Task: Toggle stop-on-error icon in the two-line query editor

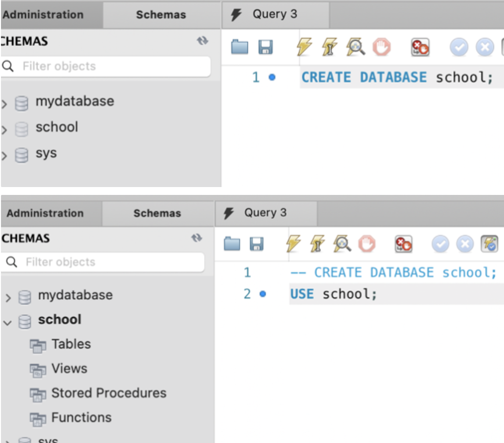Action: [x=404, y=244]
